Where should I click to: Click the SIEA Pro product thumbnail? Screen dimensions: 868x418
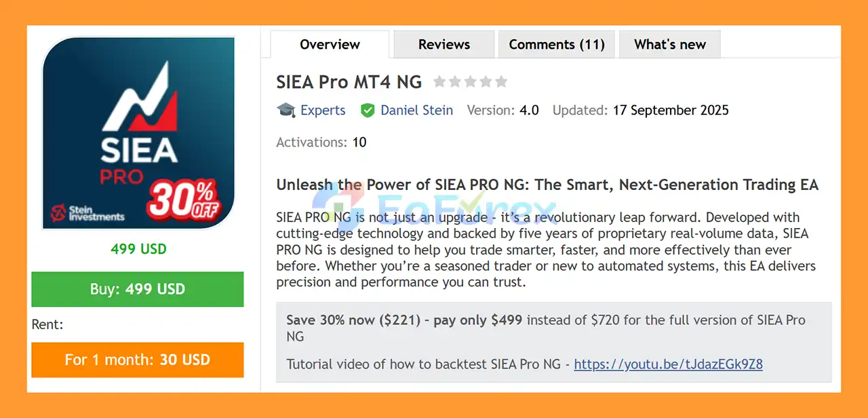point(138,133)
